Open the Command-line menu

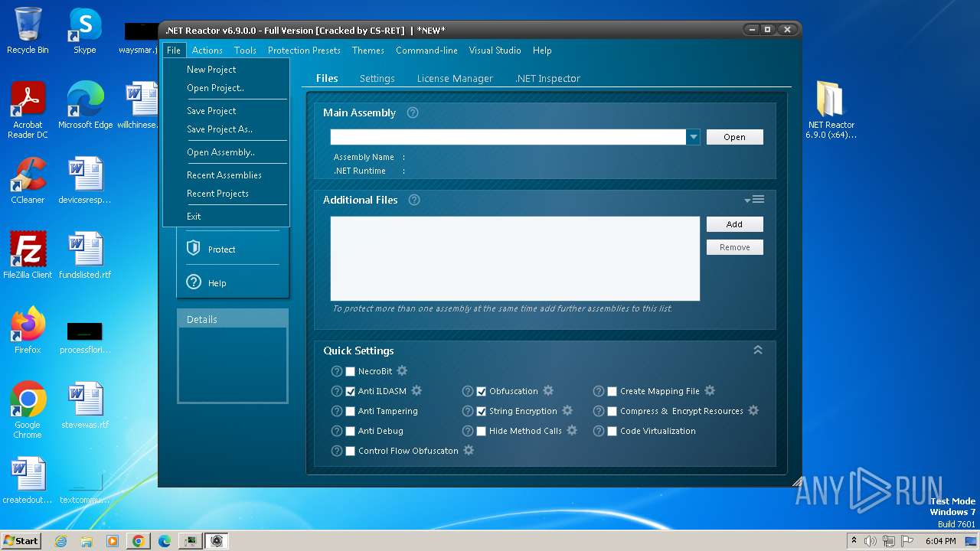[426, 51]
